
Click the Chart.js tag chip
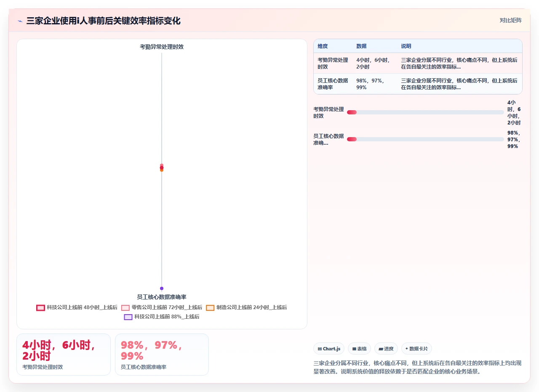click(x=329, y=349)
